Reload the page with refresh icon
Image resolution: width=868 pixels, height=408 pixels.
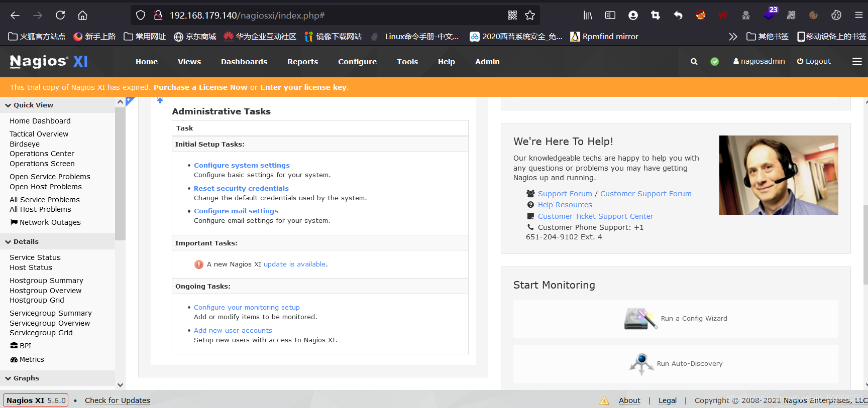click(60, 16)
